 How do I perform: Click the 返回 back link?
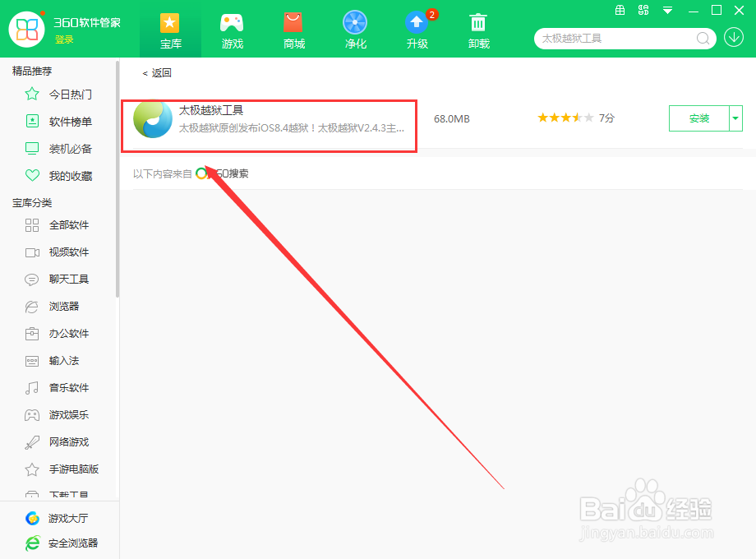(x=157, y=73)
